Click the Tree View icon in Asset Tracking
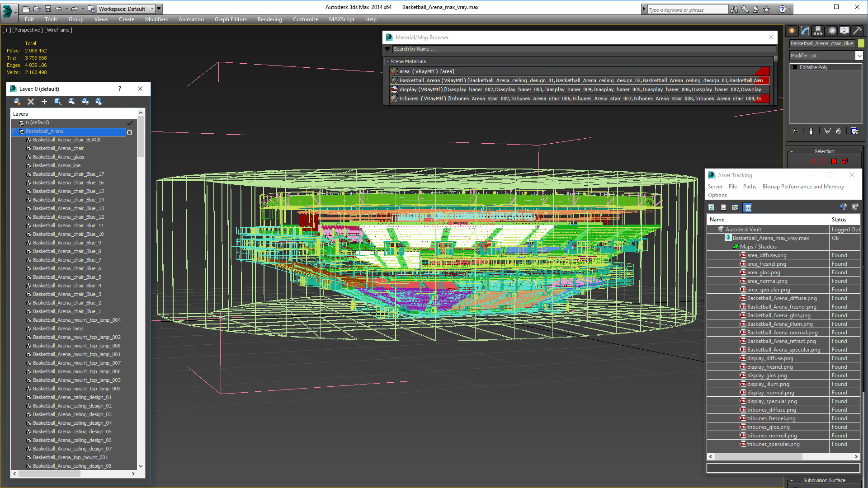 click(x=736, y=207)
